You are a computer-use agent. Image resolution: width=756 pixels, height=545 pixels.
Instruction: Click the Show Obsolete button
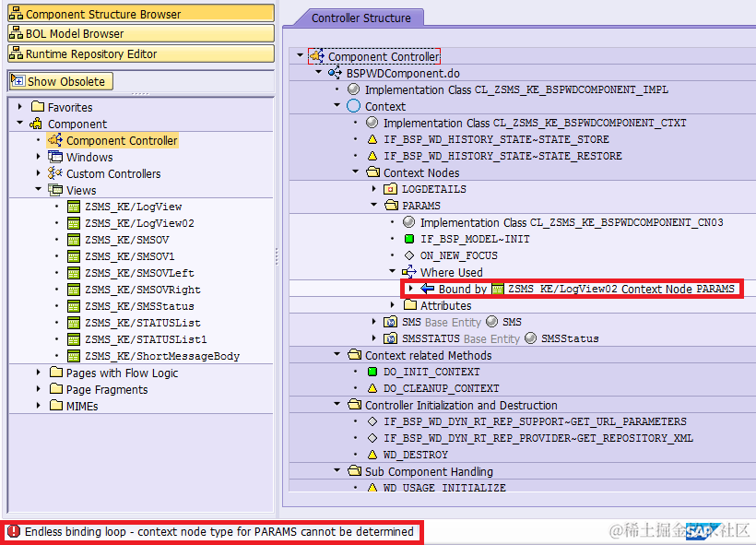pyautogui.click(x=61, y=81)
